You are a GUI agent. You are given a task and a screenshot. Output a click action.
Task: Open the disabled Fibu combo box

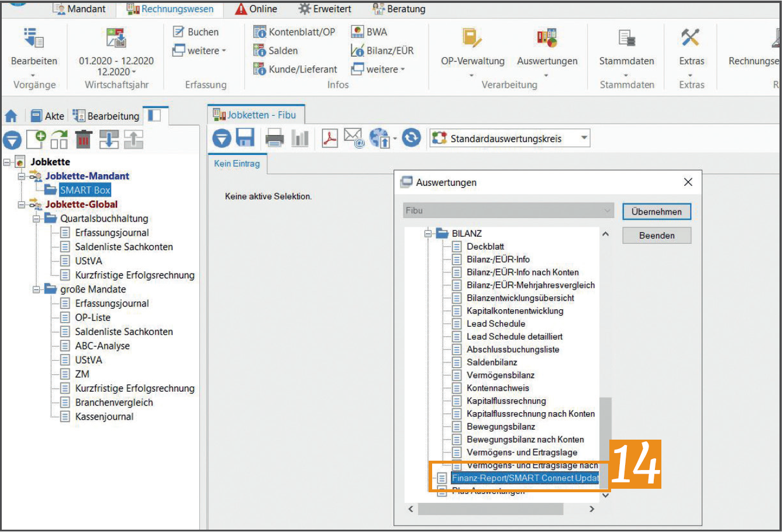509,210
